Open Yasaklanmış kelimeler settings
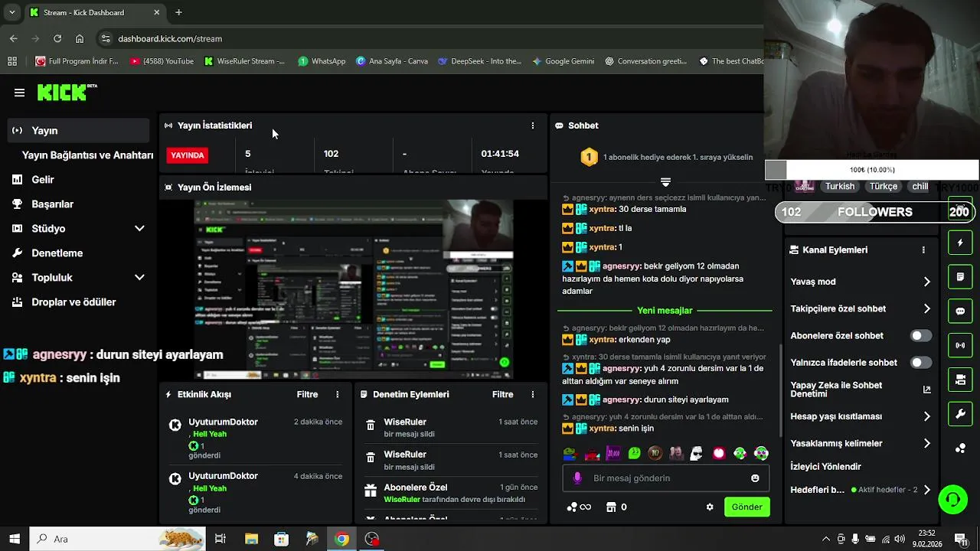980x551 pixels. point(861,443)
